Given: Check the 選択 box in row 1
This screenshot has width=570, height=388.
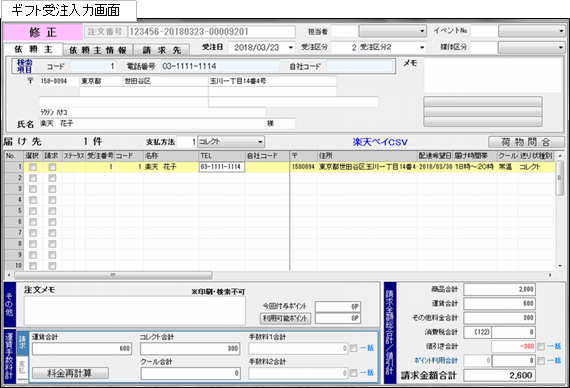Looking at the screenshot, I should (33, 167).
